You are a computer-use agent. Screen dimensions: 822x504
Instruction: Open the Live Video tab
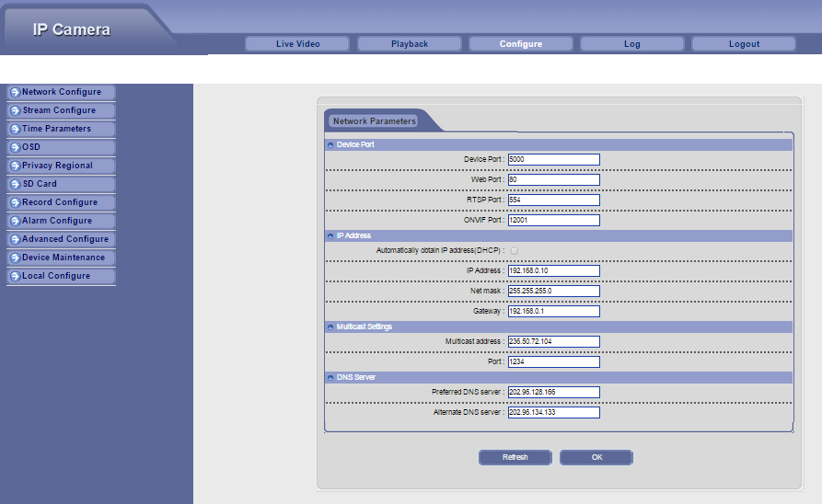pyautogui.click(x=297, y=44)
